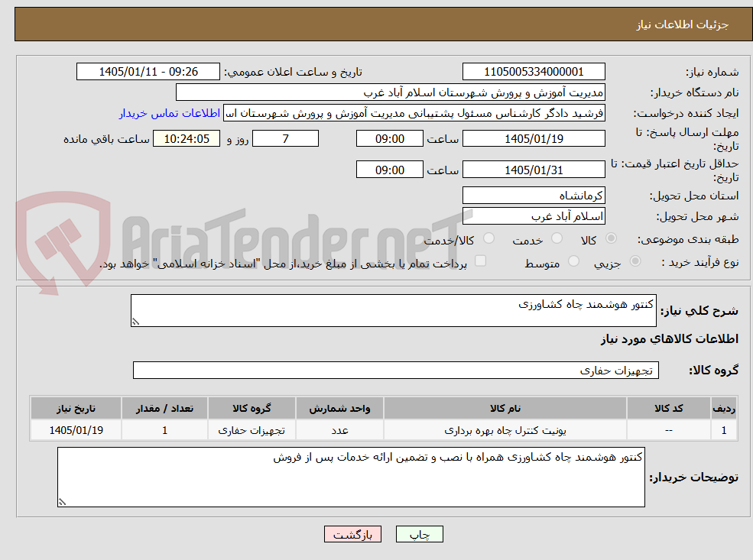Click the توضیحات خریدار text area
The height and width of the screenshot is (560, 753).
(351, 477)
